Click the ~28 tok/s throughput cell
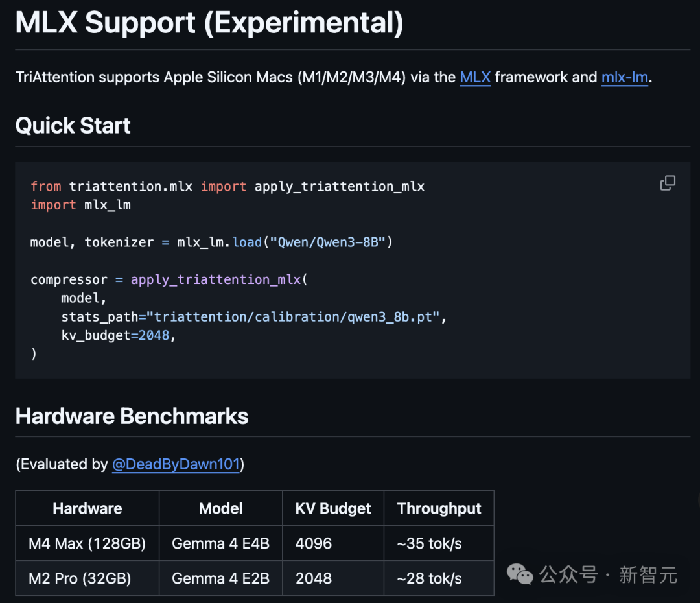The image size is (700, 603). click(x=439, y=578)
